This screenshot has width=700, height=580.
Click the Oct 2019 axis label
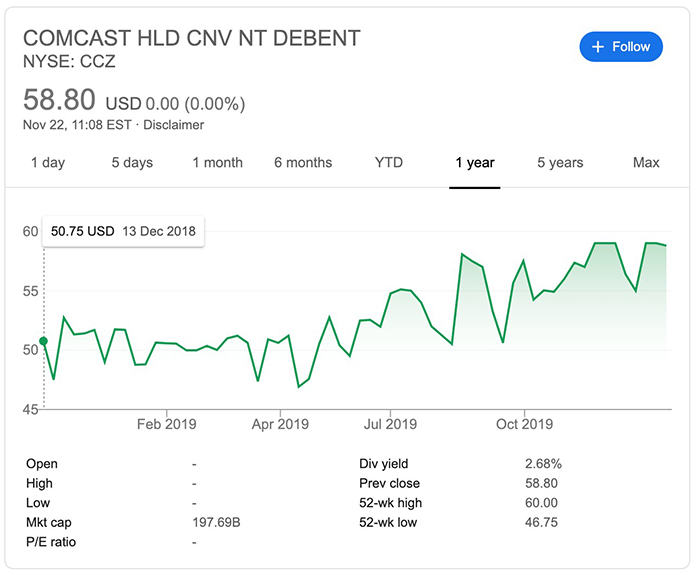[x=524, y=424]
